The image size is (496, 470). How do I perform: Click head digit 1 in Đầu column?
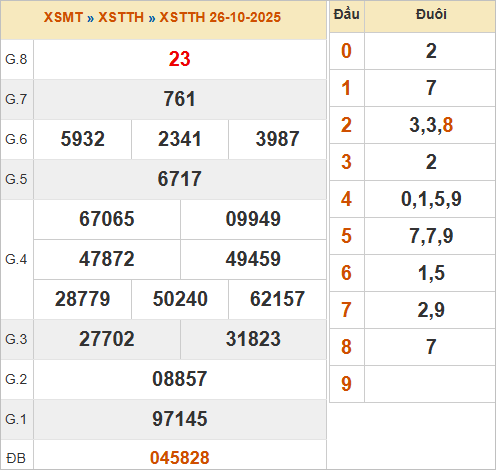coord(346,88)
